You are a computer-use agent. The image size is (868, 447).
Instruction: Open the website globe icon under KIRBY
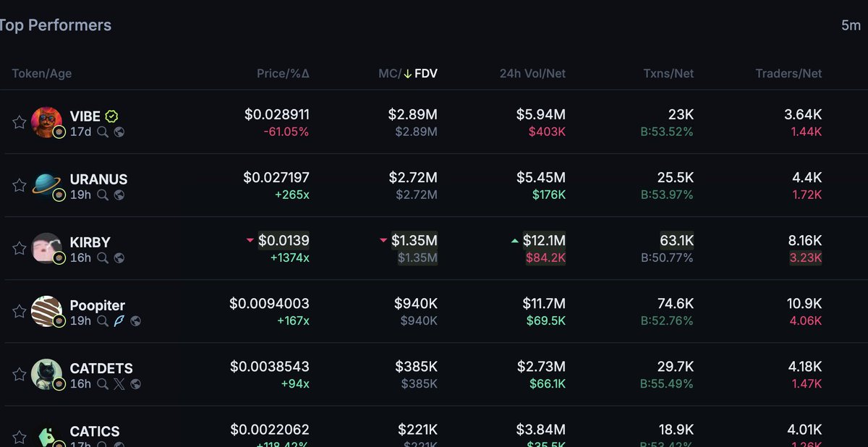pyautogui.click(x=119, y=258)
